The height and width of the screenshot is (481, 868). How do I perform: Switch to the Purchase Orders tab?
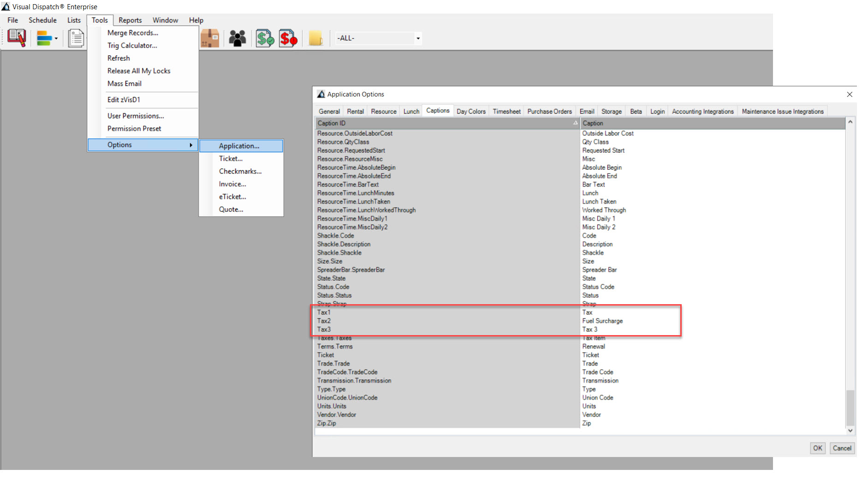click(549, 111)
